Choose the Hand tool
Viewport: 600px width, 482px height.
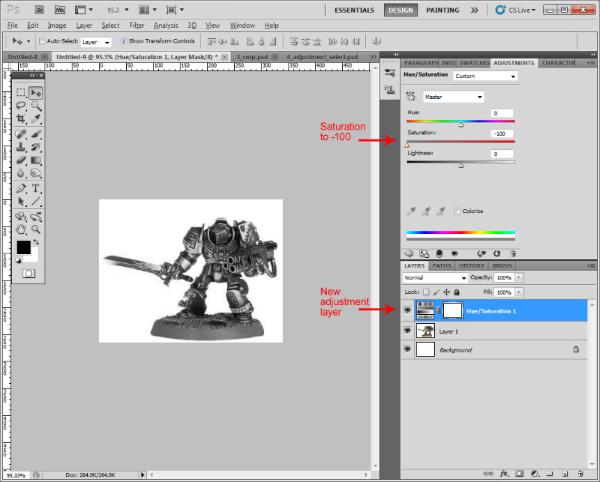(x=22, y=228)
